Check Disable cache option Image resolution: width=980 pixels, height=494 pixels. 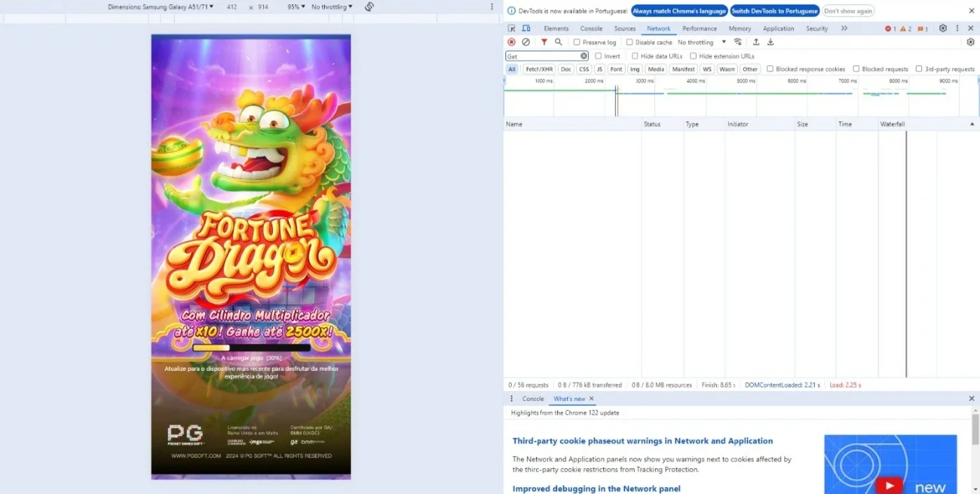[629, 42]
